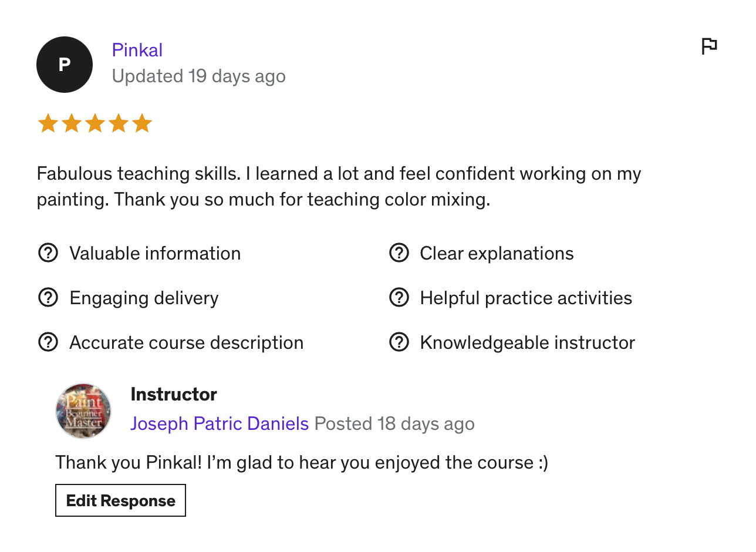The width and height of the screenshot is (756, 552).
Task: Click question icon beside Clear explanations
Action: 399,253
